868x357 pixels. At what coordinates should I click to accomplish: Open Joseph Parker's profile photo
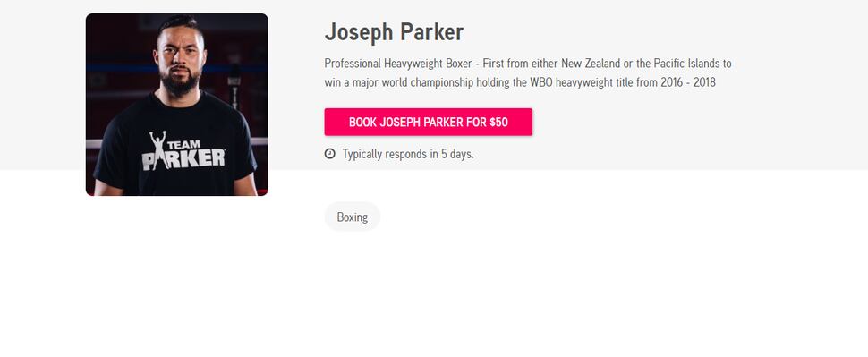[x=177, y=105]
